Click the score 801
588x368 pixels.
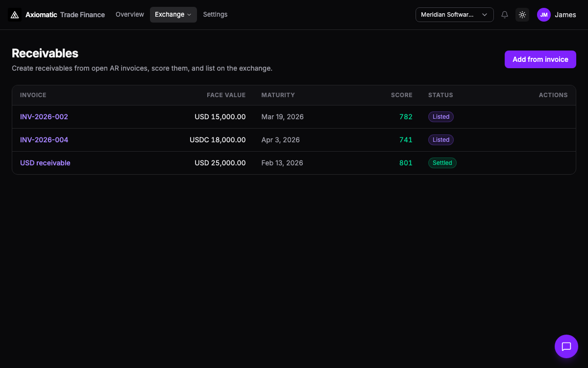click(x=406, y=163)
